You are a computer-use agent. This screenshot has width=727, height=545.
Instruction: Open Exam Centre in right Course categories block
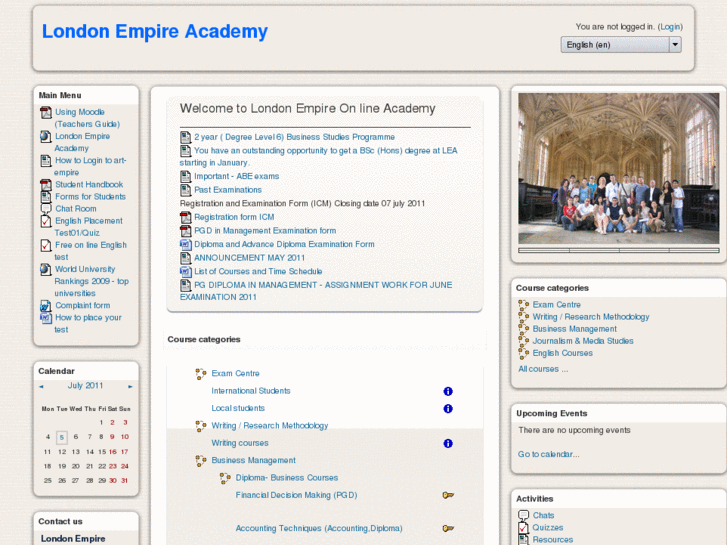556,305
